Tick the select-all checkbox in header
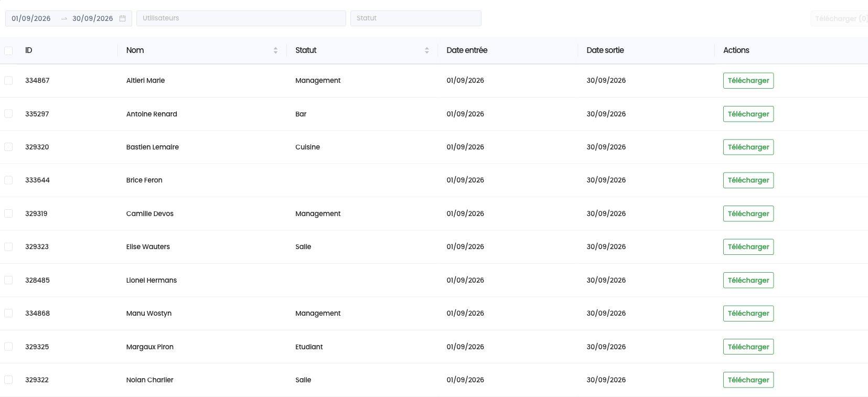The image size is (868, 397). [8, 51]
